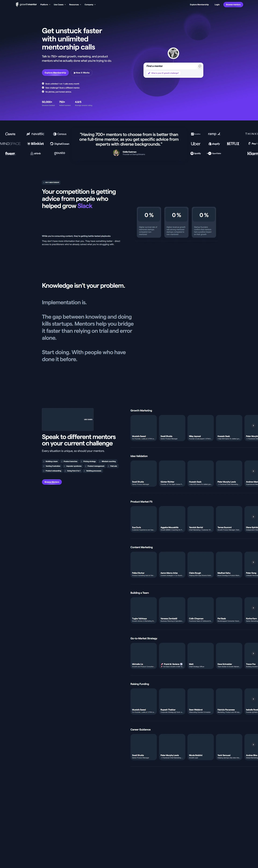
Task: Click the chat bubble icon in Find a mentor
Action: pos(200,66)
